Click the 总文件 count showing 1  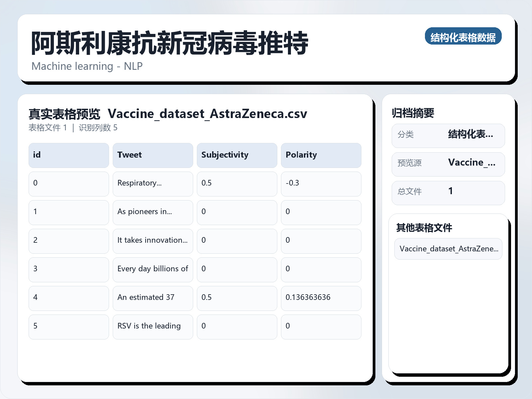tap(451, 192)
